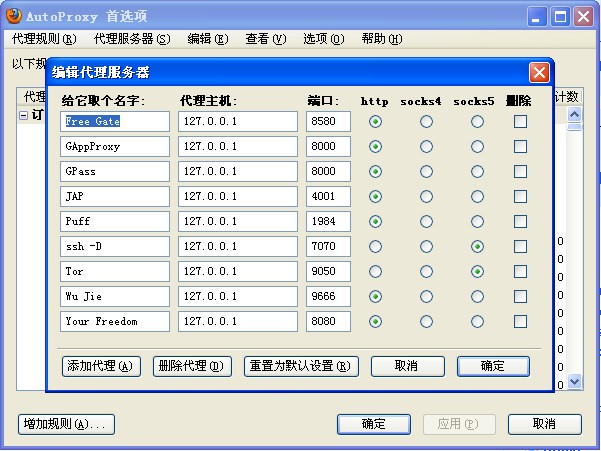Select socks4 for Puff
The height and width of the screenshot is (451, 601).
(426, 221)
